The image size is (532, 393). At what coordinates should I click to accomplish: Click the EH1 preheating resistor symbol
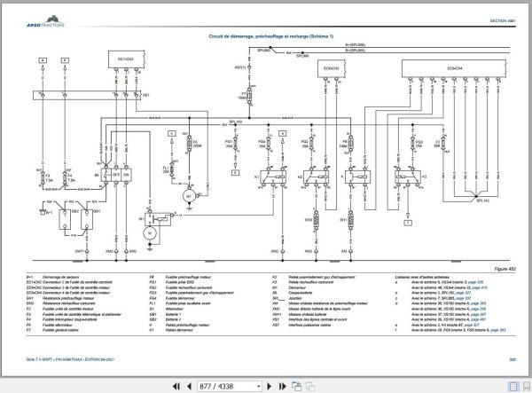click(351, 220)
